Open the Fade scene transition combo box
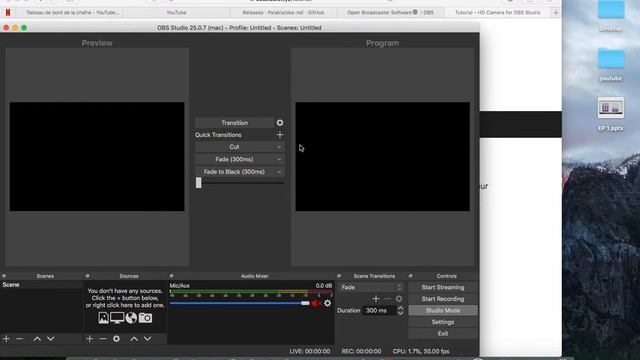Screen dimensions: 640x360 (371, 287)
